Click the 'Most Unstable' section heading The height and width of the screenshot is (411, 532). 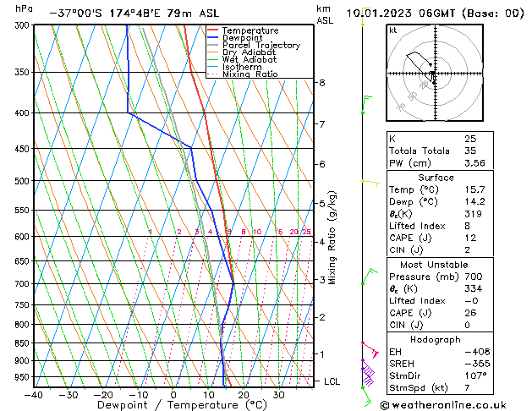pos(434,265)
